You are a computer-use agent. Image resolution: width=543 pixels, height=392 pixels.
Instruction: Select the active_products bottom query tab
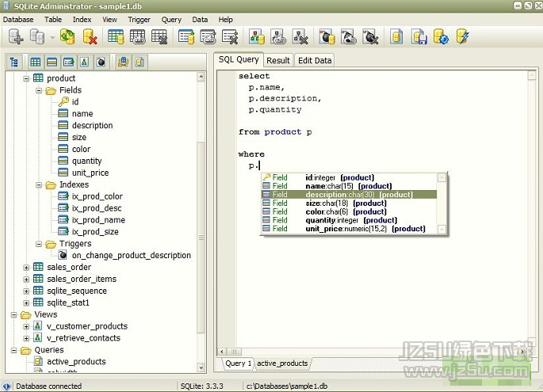[282, 363]
